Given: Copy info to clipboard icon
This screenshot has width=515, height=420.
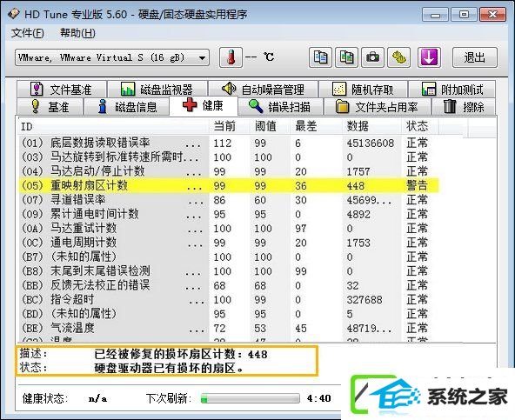Looking at the screenshot, I should 320,57.
